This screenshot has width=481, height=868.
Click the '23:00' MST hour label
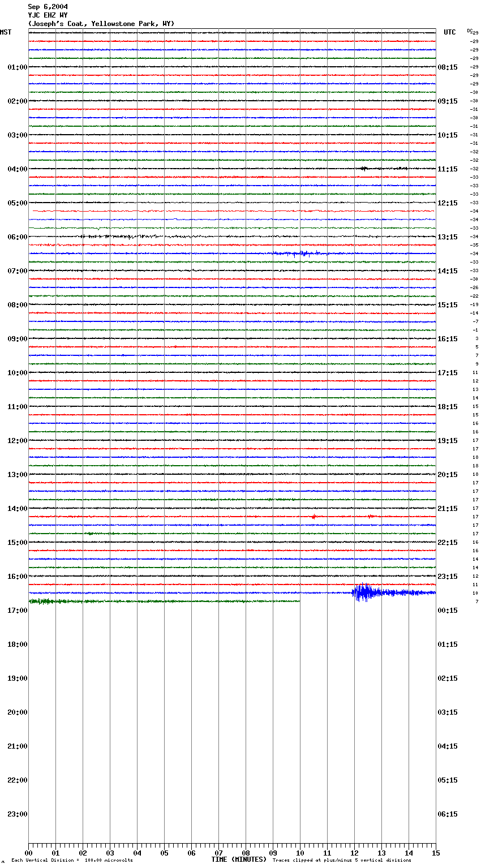point(18,814)
